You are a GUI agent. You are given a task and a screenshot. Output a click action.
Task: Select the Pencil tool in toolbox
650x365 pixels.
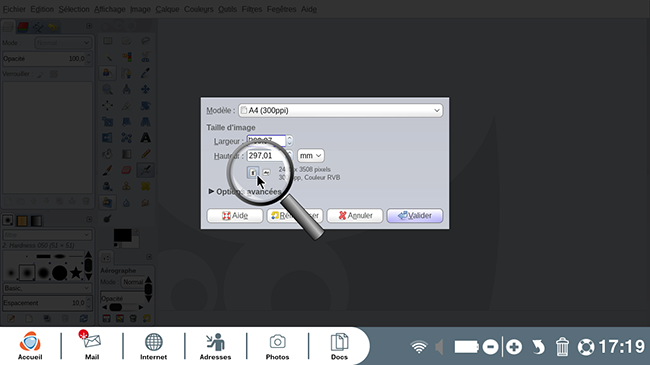coord(145,154)
